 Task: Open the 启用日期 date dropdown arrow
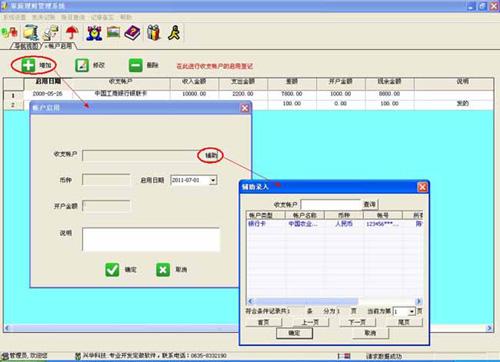coord(213,180)
